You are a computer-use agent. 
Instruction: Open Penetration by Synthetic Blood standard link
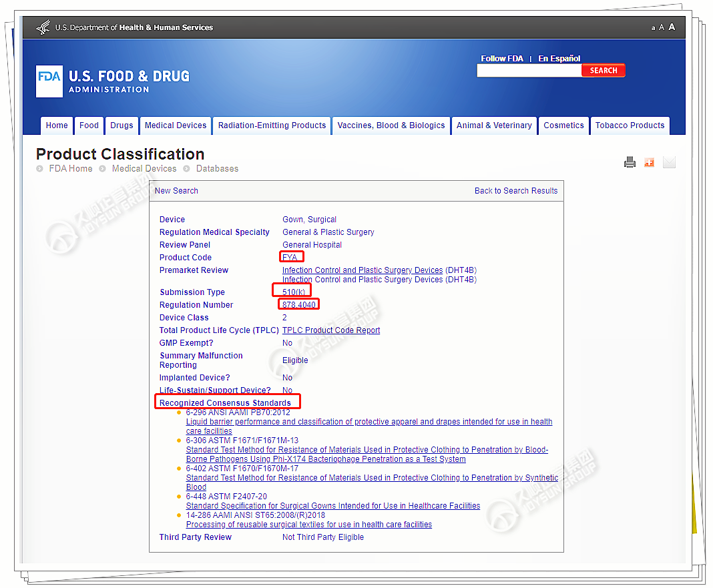tap(372, 483)
